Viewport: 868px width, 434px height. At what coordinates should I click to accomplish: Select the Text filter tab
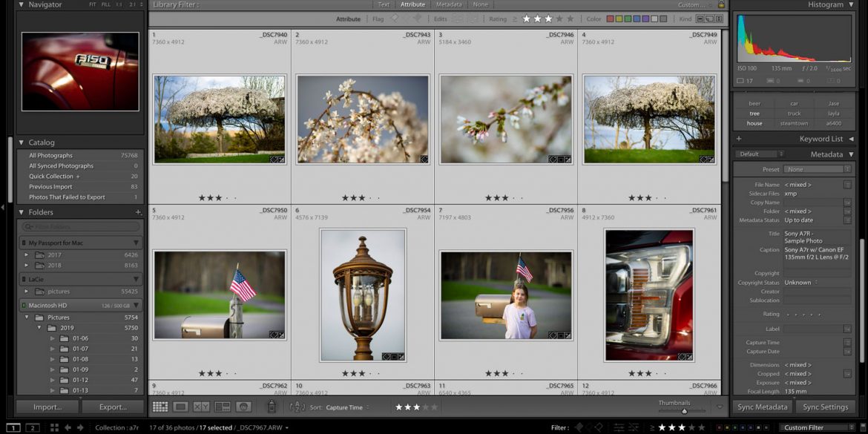(384, 4)
